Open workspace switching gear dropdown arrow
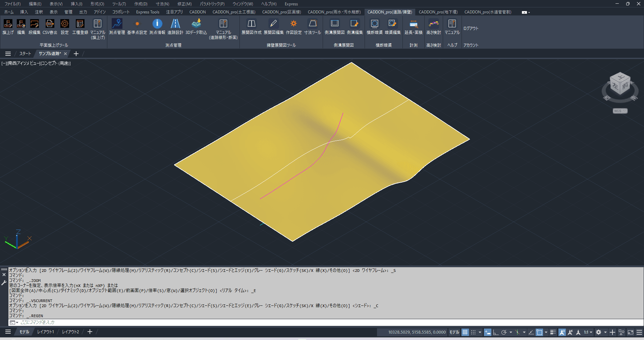Image resolution: width=644 pixels, height=340 pixels. coord(605,332)
